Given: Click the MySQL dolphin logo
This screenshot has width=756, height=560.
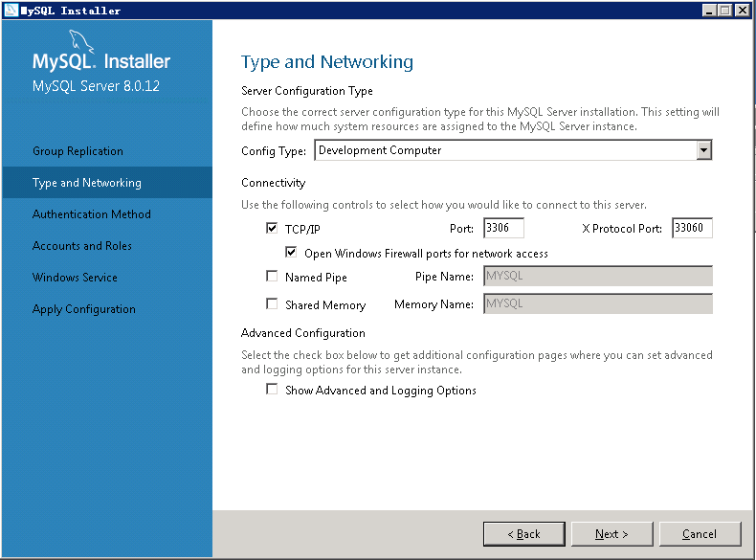Looking at the screenshot, I should [81, 40].
